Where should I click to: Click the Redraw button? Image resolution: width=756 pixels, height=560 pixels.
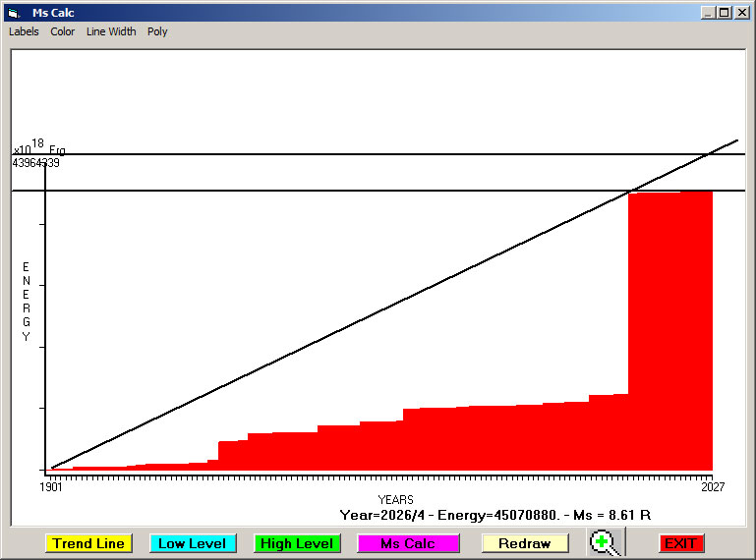[524, 543]
